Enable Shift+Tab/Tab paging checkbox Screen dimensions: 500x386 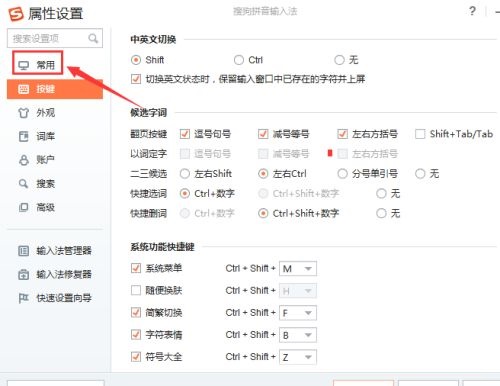click(420, 134)
